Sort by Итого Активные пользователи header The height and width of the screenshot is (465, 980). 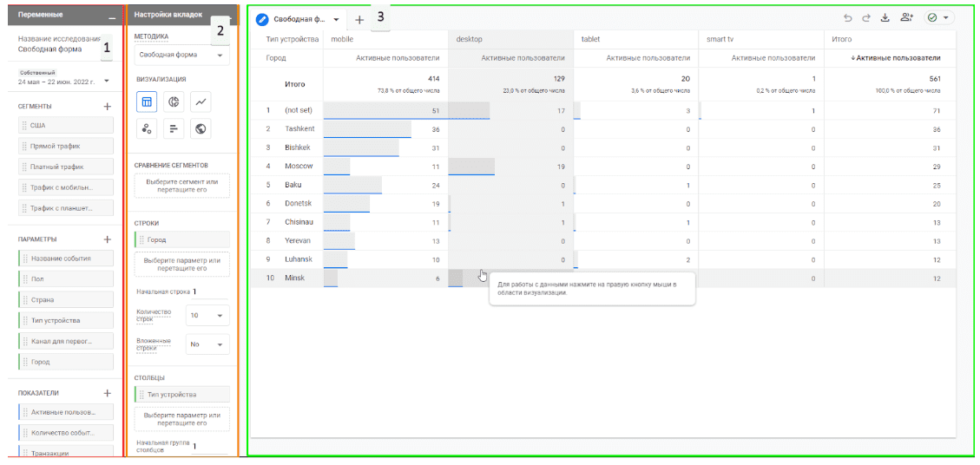(x=895, y=58)
